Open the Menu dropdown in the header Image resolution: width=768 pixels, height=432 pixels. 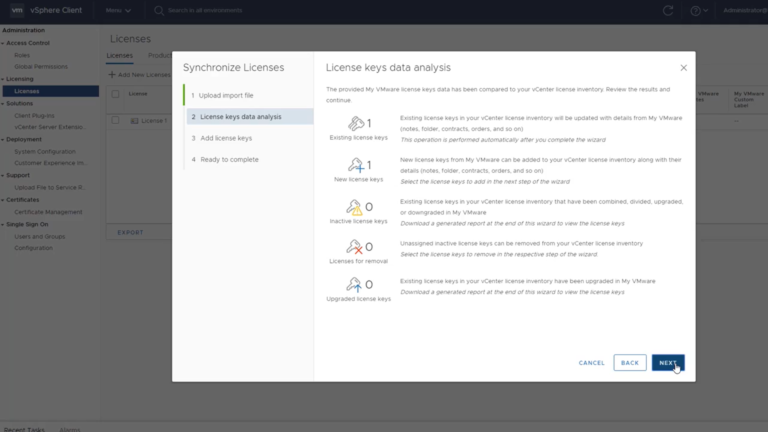coord(118,10)
